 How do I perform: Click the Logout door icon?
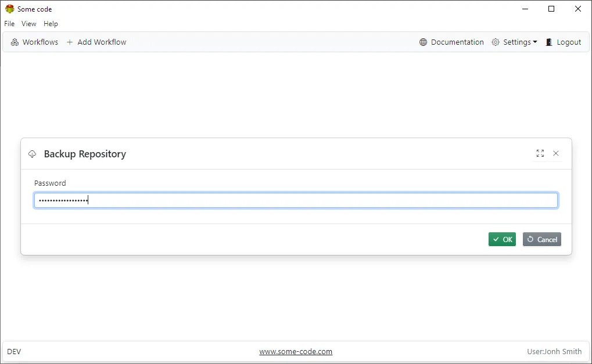[549, 42]
